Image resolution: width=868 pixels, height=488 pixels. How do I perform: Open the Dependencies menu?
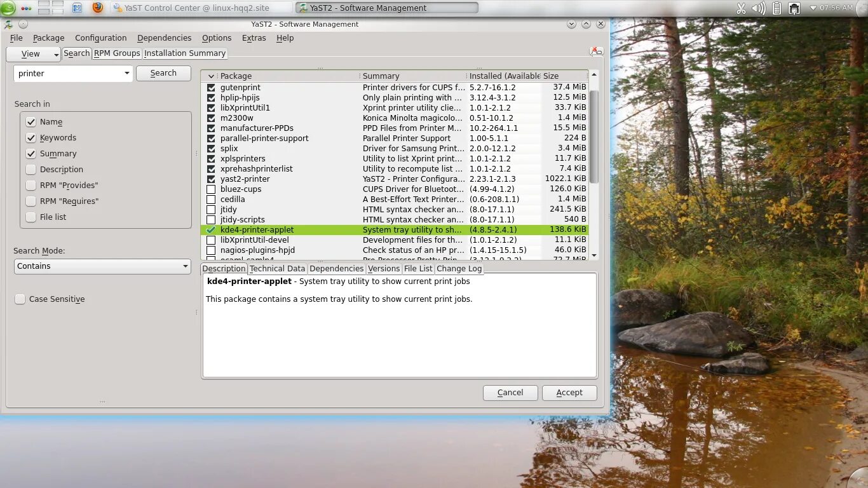164,38
